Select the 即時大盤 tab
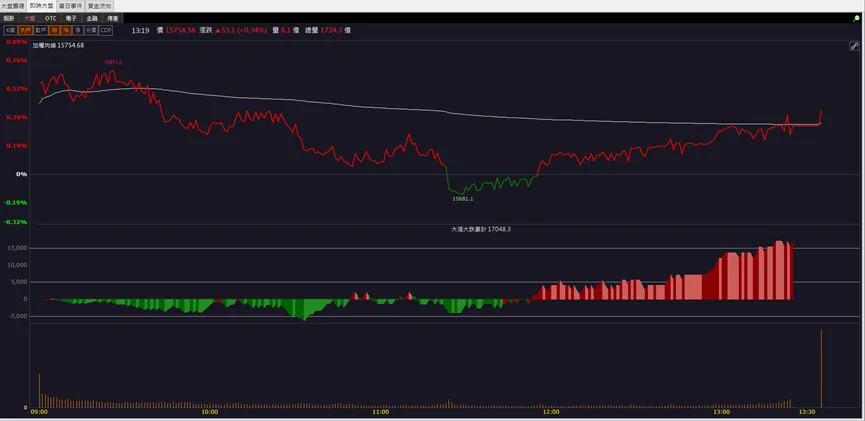865x421 pixels. [41, 6]
